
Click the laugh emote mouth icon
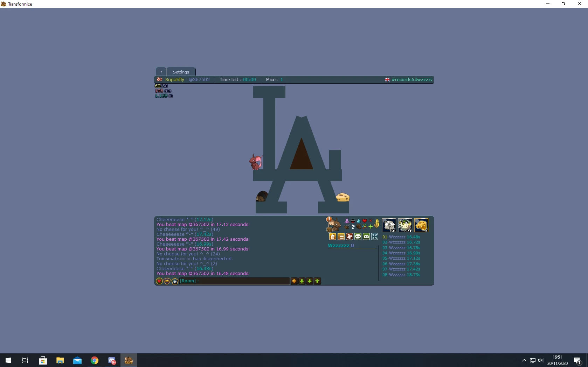point(353,221)
